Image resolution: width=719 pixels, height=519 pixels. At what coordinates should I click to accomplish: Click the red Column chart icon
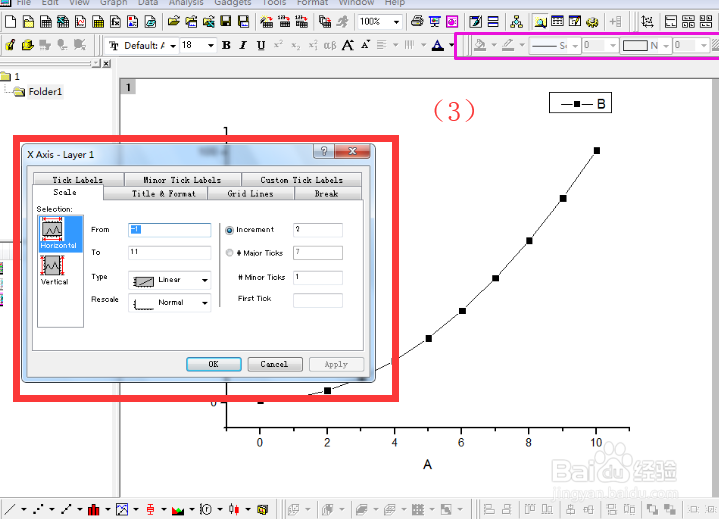(94, 509)
